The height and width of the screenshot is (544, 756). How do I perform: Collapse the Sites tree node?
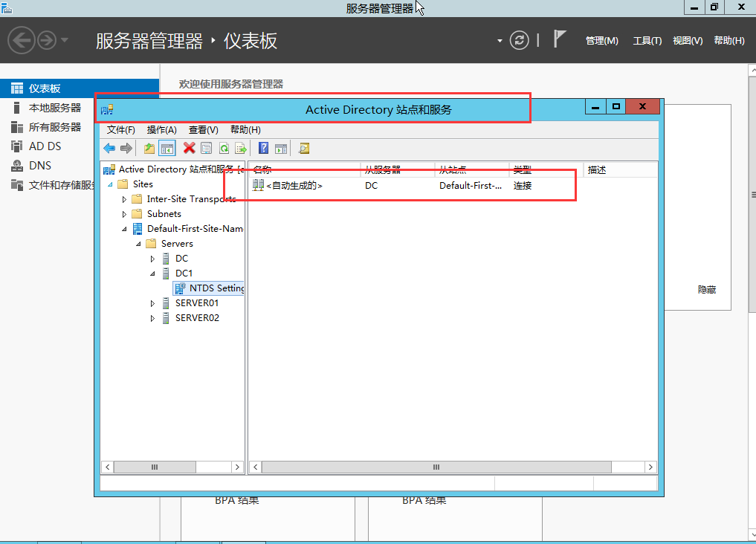coord(111,184)
